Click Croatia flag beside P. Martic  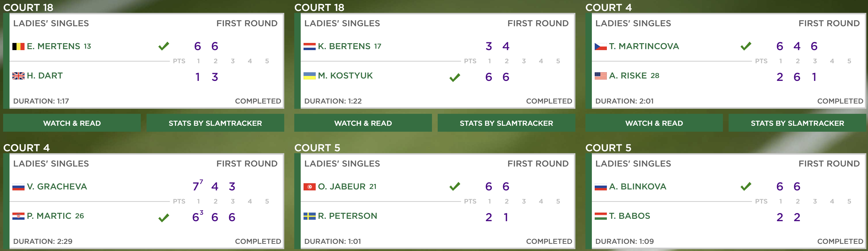[x=19, y=216]
